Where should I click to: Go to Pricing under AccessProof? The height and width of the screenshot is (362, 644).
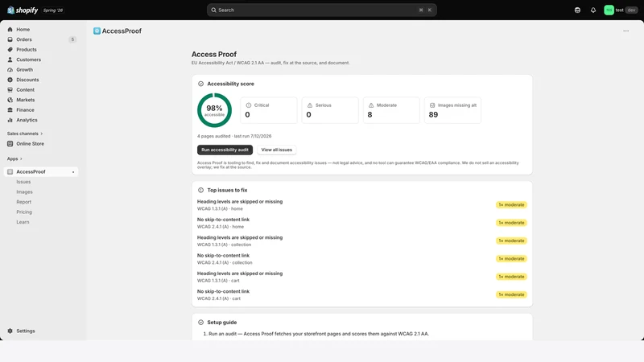coord(24,212)
